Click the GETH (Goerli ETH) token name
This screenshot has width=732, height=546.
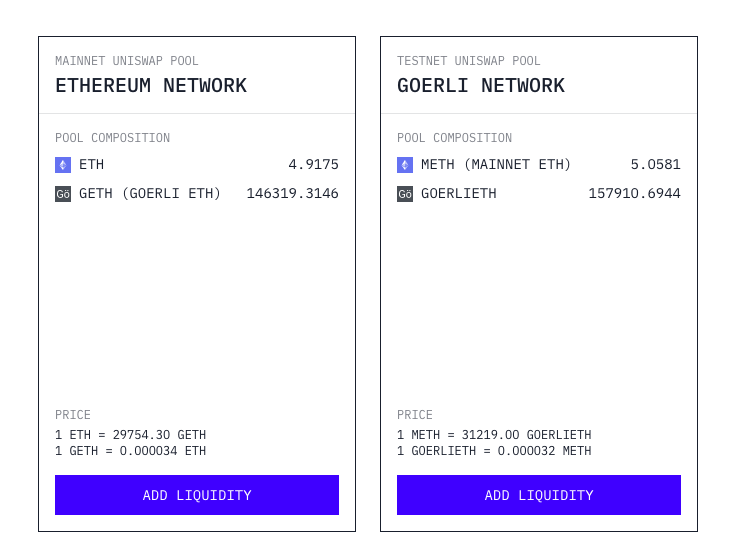[x=150, y=194]
